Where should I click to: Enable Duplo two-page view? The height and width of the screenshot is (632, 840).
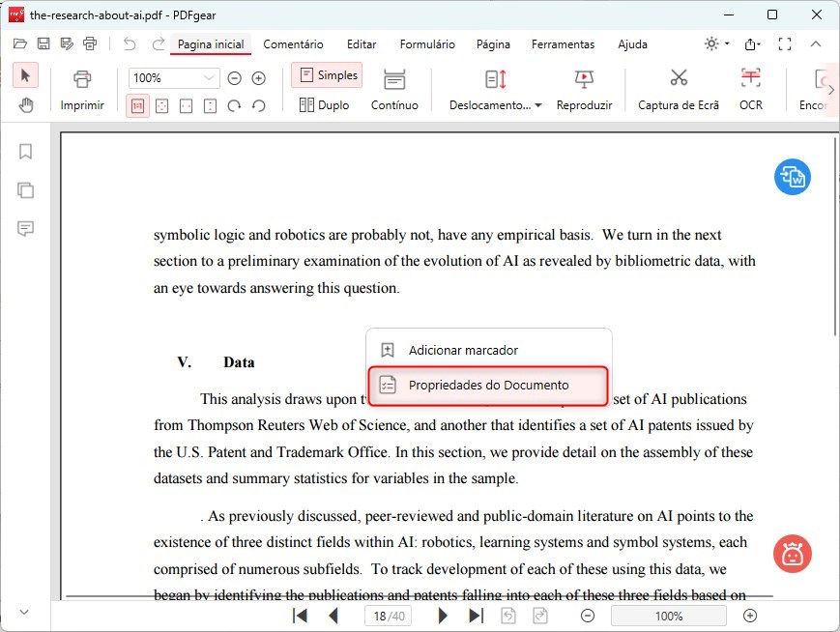326,104
